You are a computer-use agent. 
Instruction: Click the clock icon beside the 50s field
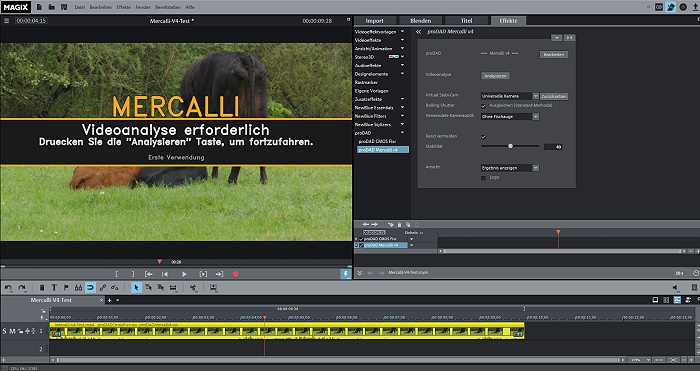pyautogui.click(x=696, y=273)
